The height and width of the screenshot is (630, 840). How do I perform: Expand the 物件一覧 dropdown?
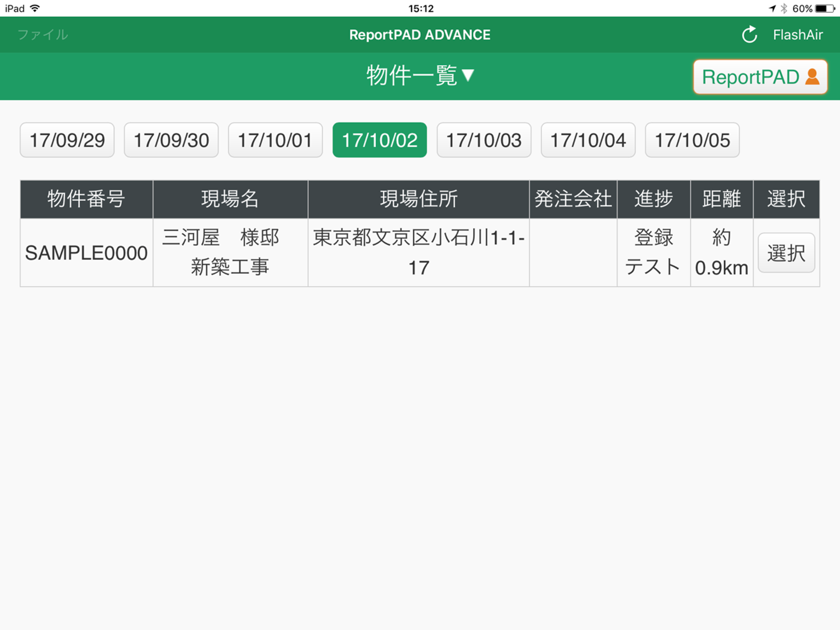point(420,75)
